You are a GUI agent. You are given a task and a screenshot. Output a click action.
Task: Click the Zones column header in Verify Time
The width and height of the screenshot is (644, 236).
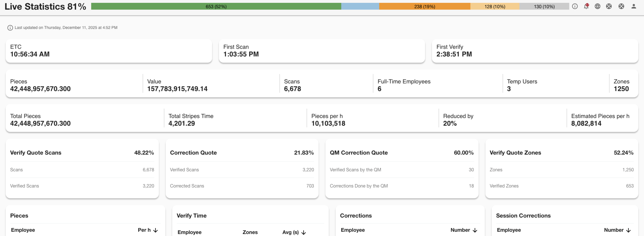pyautogui.click(x=250, y=232)
